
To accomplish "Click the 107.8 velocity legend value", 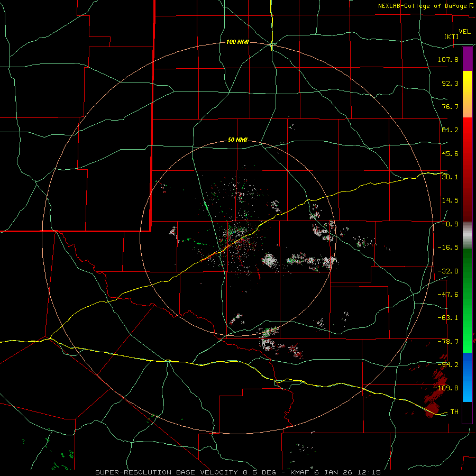I will (x=448, y=59).
